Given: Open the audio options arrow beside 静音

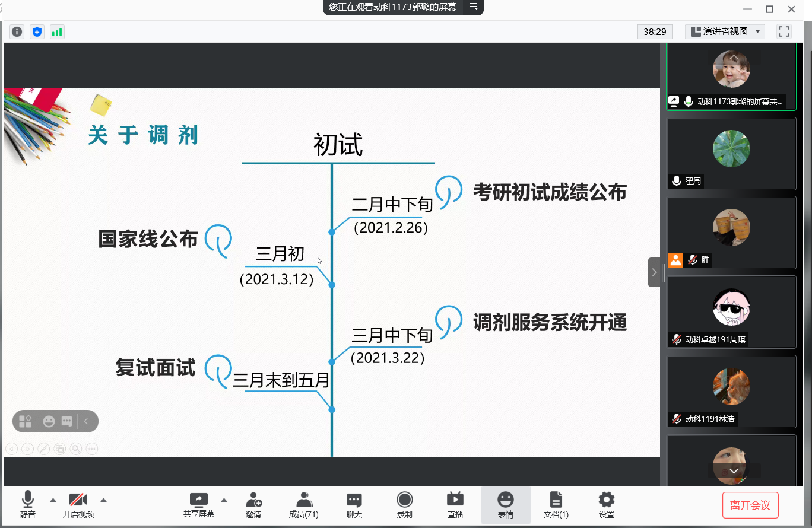Looking at the screenshot, I should (53, 500).
